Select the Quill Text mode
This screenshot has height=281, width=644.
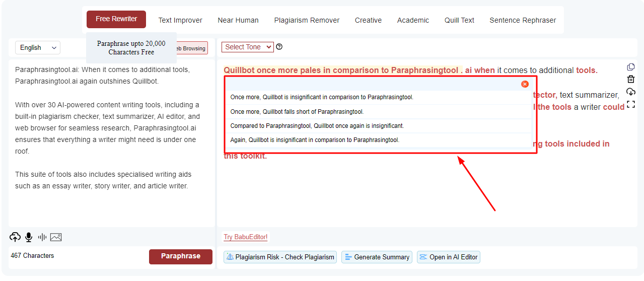459,20
